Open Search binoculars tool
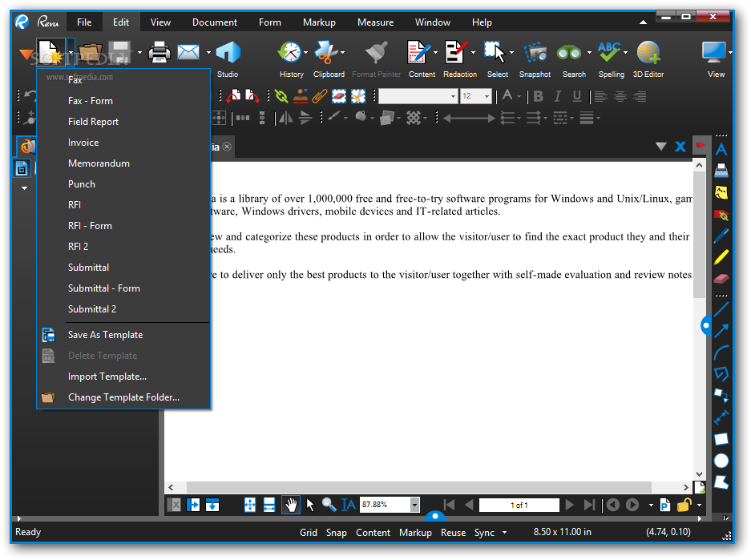751x560 pixels. pyautogui.click(x=569, y=53)
